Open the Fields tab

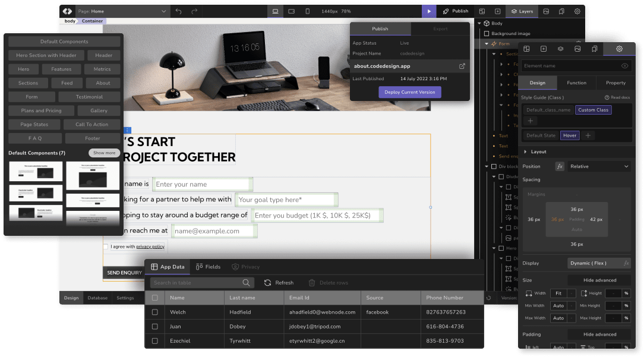coord(209,267)
